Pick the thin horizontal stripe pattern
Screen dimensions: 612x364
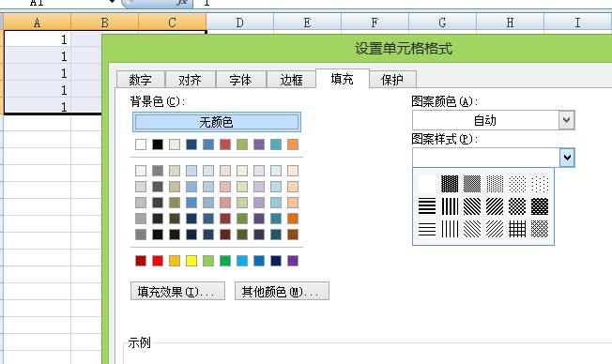426,229
